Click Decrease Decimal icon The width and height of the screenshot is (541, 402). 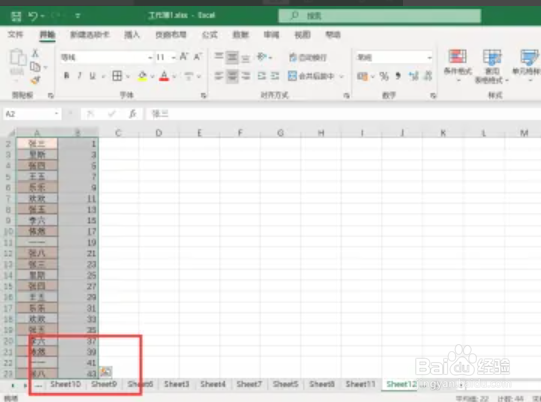(x=428, y=76)
